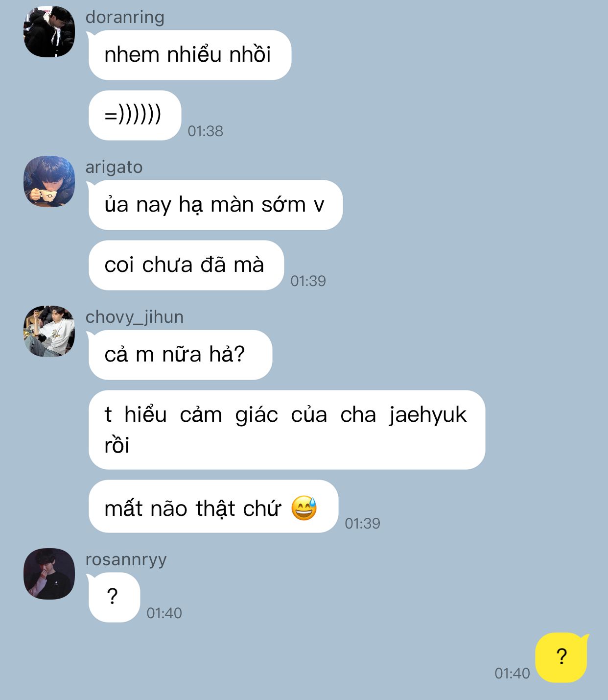Open chovy_jihun's profile avatar
Viewport: 608px width, 700px height.
pyautogui.click(x=49, y=331)
